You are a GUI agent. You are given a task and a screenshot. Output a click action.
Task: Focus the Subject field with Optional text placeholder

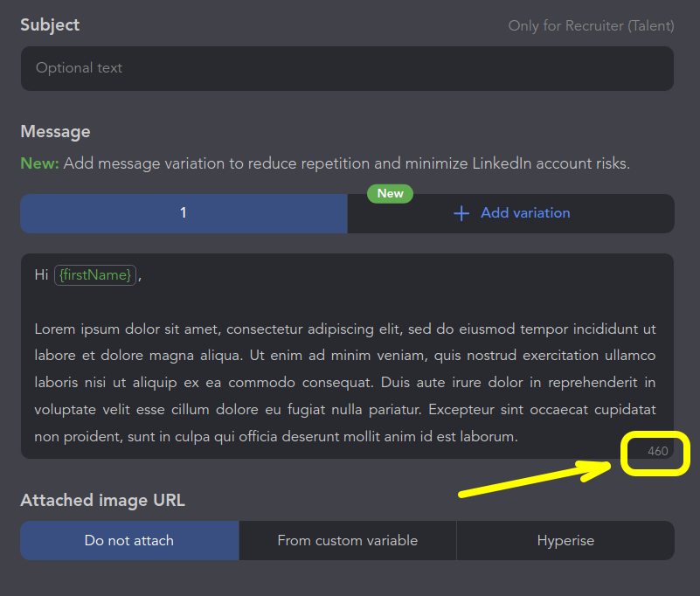(347, 68)
